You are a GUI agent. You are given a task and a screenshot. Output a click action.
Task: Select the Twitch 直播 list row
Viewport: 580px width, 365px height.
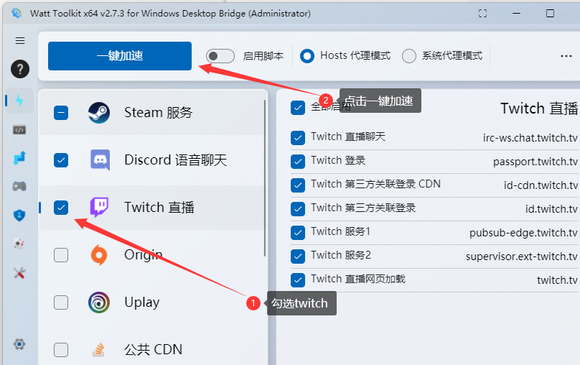click(x=152, y=207)
